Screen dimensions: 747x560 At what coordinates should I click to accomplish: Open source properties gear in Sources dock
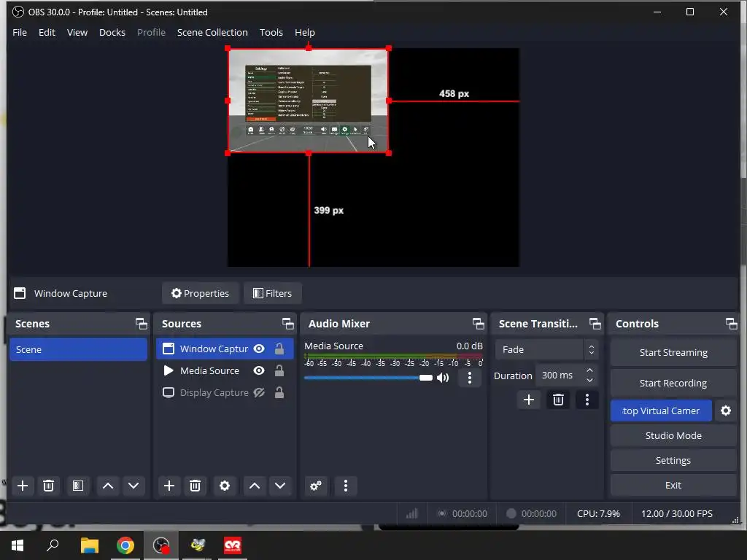pyautogui.click(x=225, y=486)
